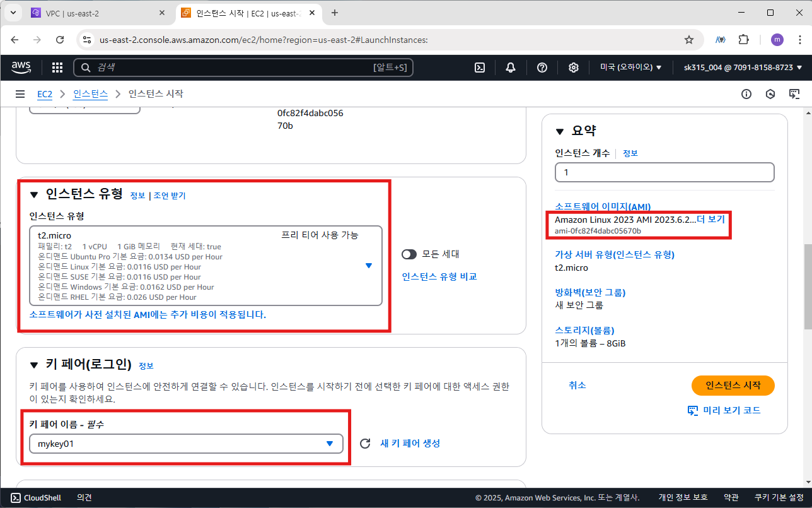Select the 인스턴스 시작 browser tab
This screenshot has height=508, width=812.
click(248, 13)
